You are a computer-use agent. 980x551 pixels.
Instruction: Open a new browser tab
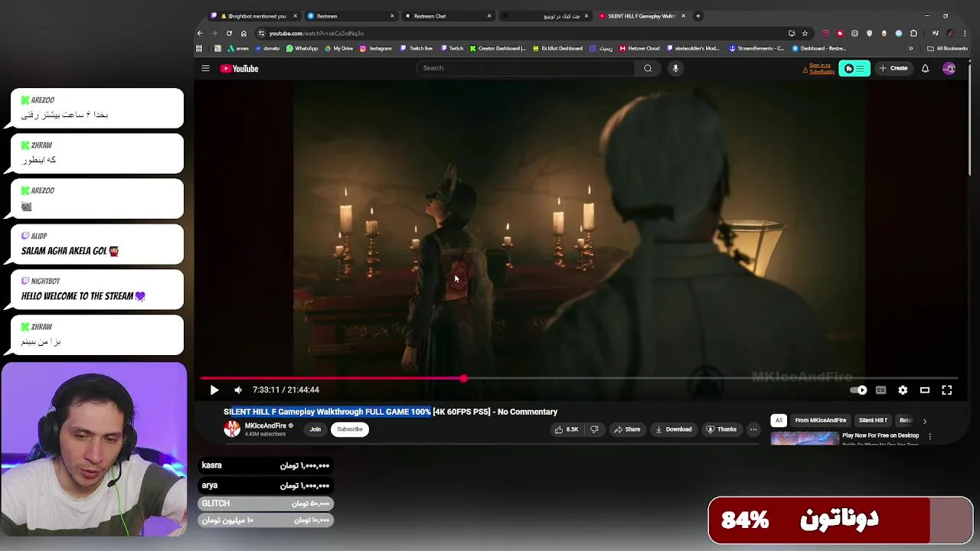click(697, 16)
